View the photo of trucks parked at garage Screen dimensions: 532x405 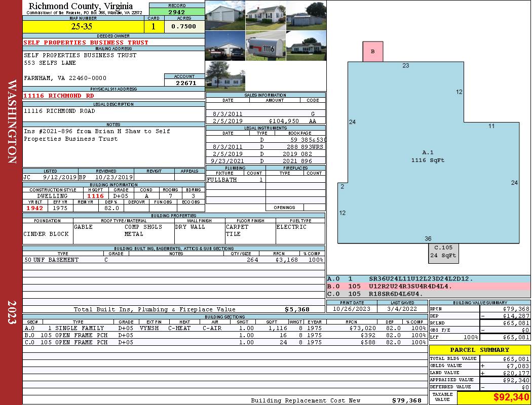225,46
